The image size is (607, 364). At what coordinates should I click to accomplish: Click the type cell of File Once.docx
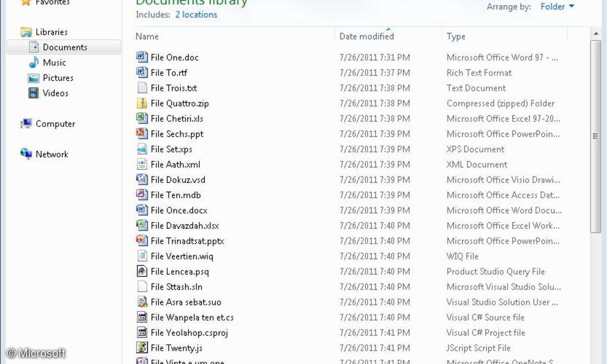coord(504,210)
